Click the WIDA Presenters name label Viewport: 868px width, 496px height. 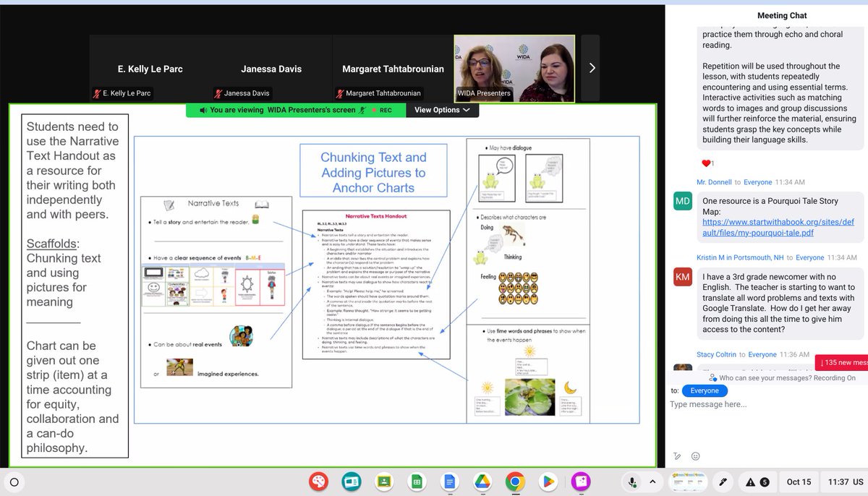point(484,93)
